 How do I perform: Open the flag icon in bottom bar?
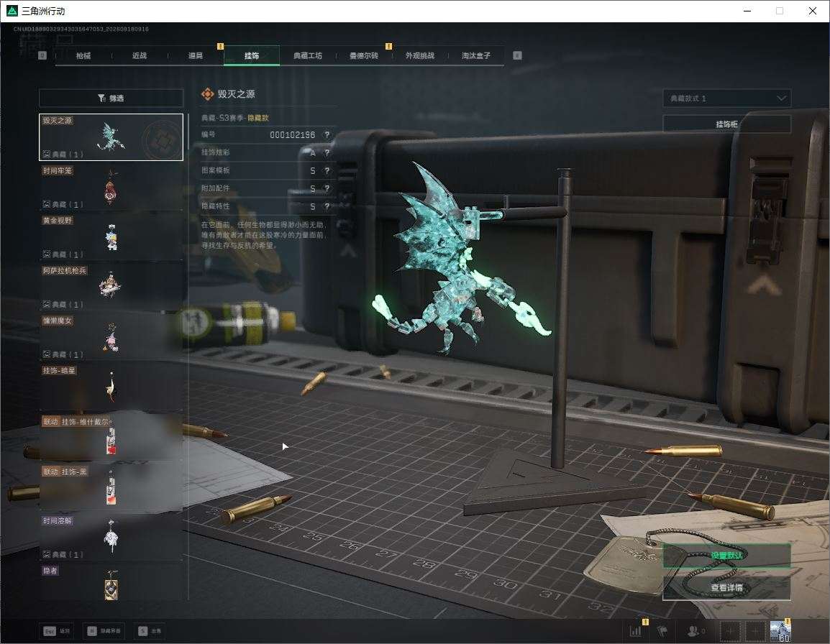click(x=662, y=631)
